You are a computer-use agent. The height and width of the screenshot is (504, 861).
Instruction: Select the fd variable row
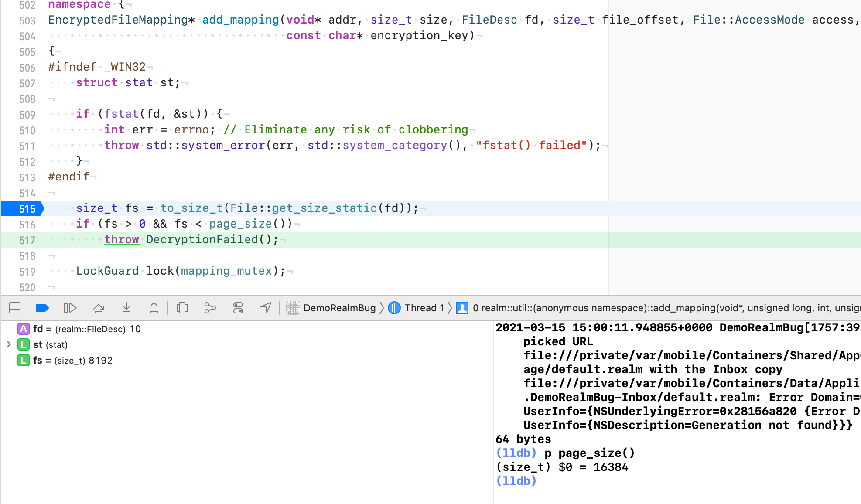pos(86,329)
